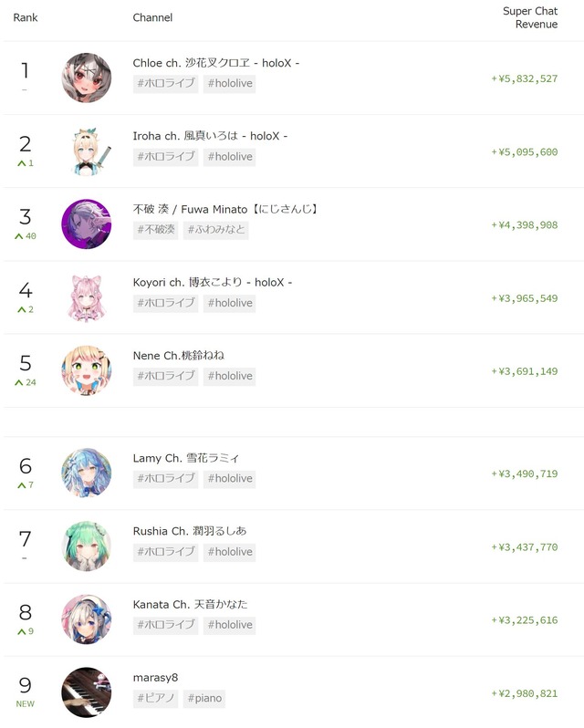Image resolution: width=584 pixels, height=728 pixels.
Task: Open Chloe ch. channel avatar
Action: 87,78
